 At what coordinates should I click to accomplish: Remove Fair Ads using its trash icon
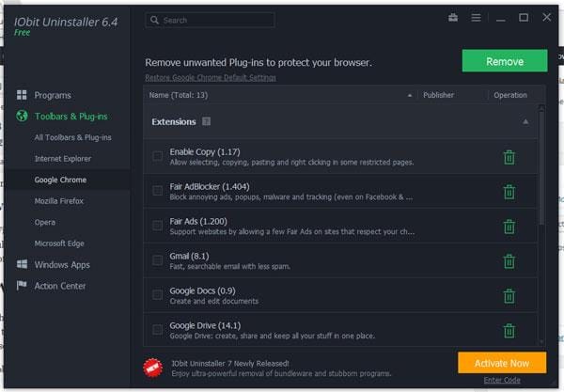[509, 227]
